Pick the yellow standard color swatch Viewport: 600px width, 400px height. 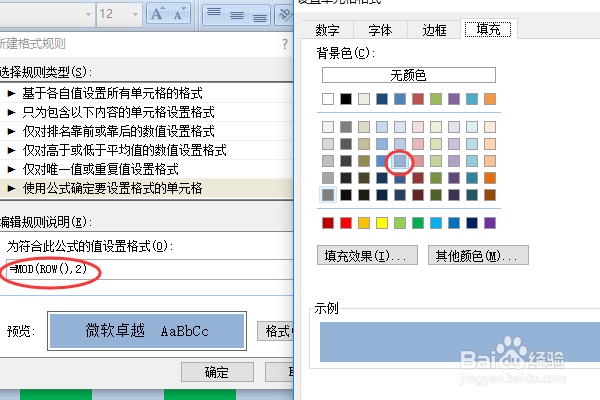coord(382,223)
